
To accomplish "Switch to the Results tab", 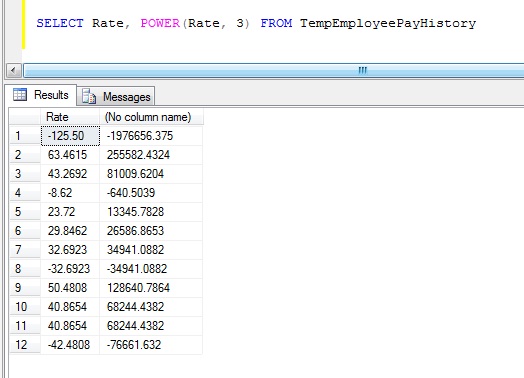I will point(41,95).
